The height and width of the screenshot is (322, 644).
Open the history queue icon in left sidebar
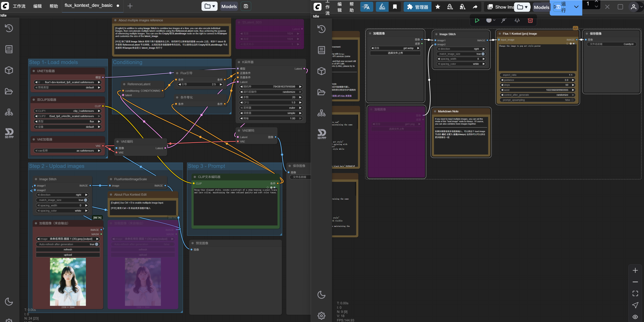click(x=9, y=28)
